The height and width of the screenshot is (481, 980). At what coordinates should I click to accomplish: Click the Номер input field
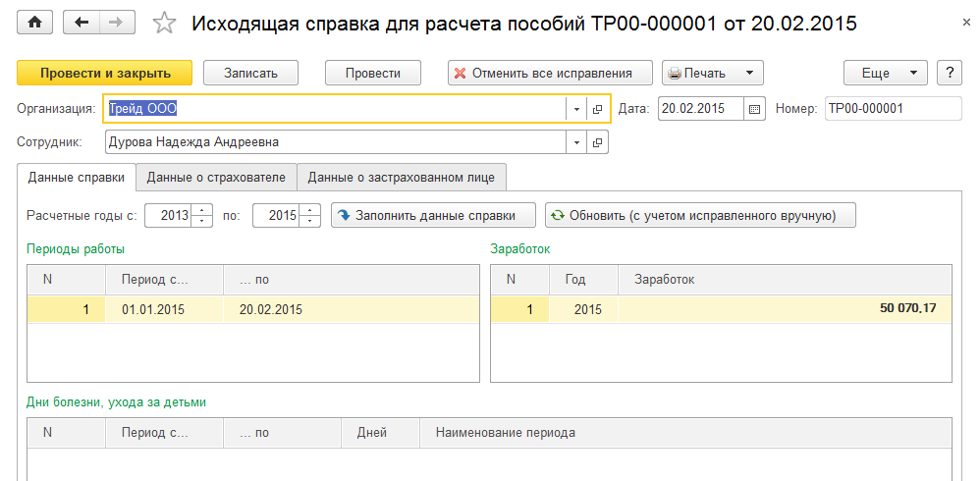click(x=892, y=109)
